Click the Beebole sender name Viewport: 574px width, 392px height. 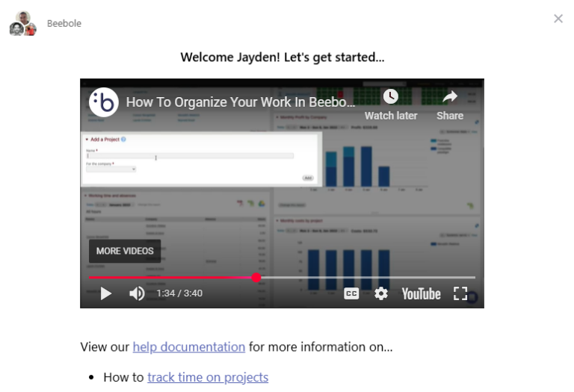(x=64, y=23)
